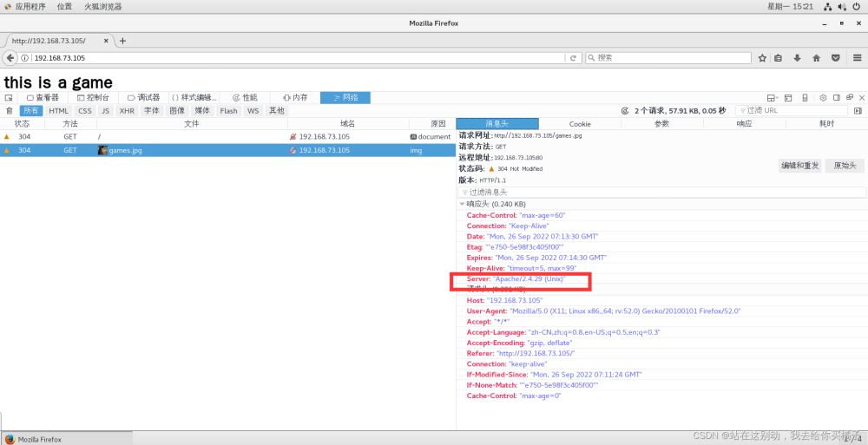Reload the page in the address bar

[573, 58]
